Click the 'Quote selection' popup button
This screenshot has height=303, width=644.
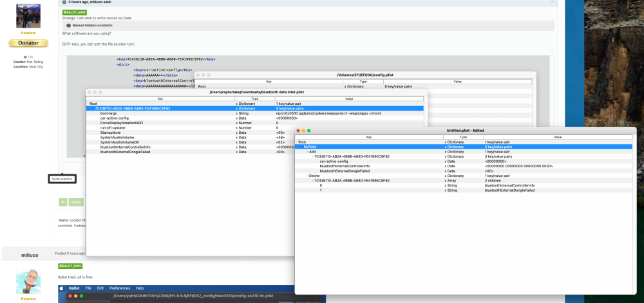coord(62,179)
